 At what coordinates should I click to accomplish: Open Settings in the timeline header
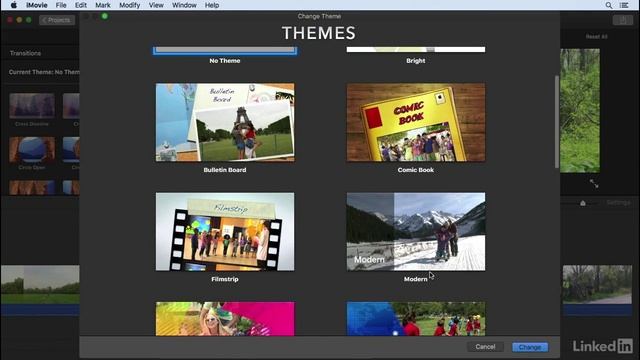coord(618,203)
